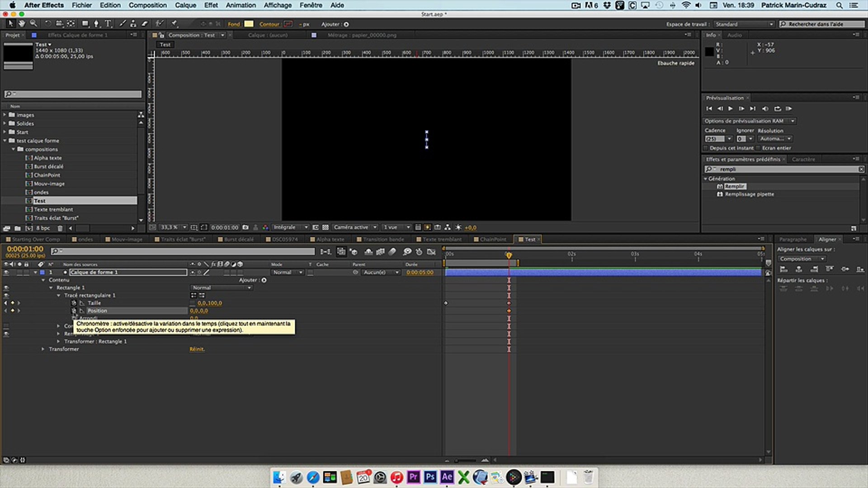The image size is (868, 488).
Task: Expand Transformer : Rectangle 1
Action: click(x=59, y=342)
